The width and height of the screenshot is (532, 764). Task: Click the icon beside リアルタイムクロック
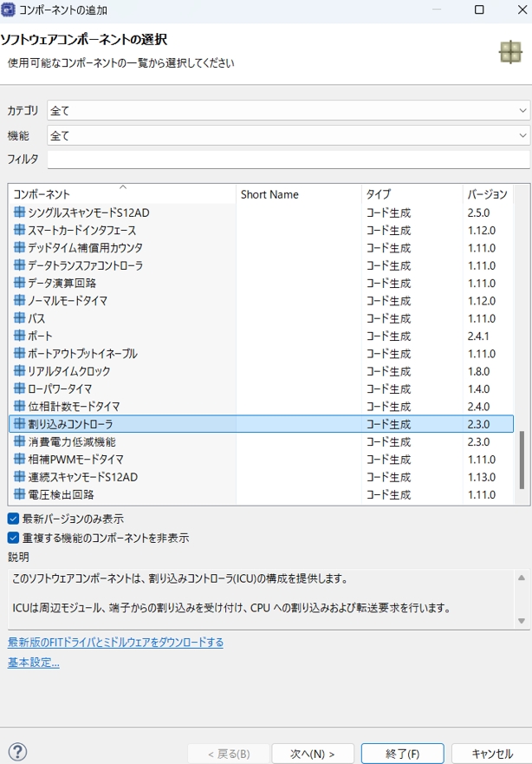coord(20,371)
